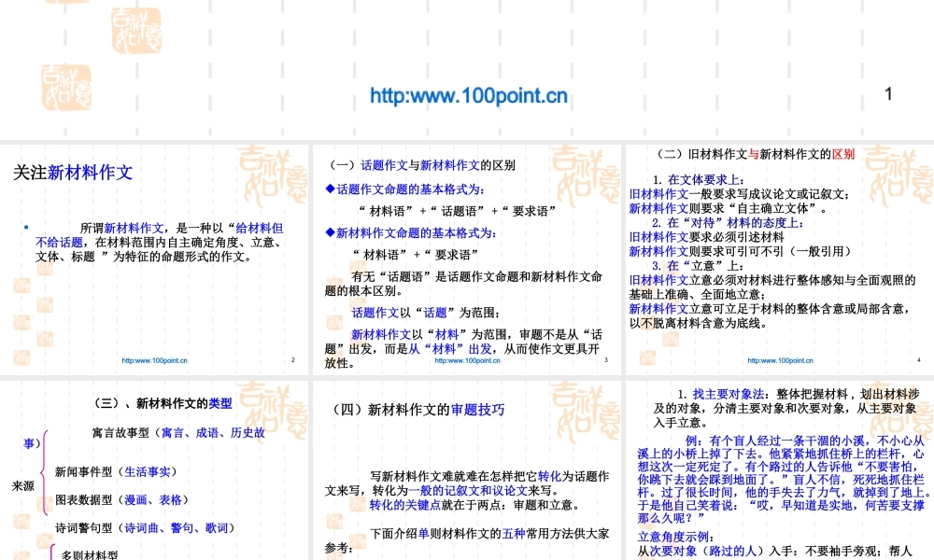Click page number 1 on the first slide
The image size is (934, 560).
888,94
